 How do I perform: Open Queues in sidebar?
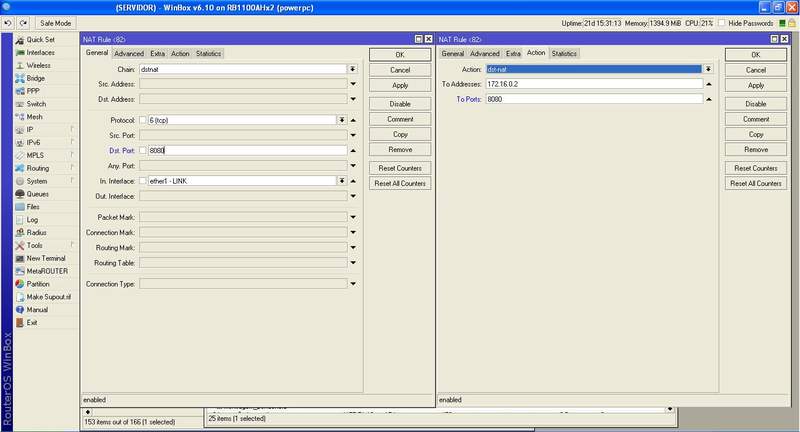[38, 194]
